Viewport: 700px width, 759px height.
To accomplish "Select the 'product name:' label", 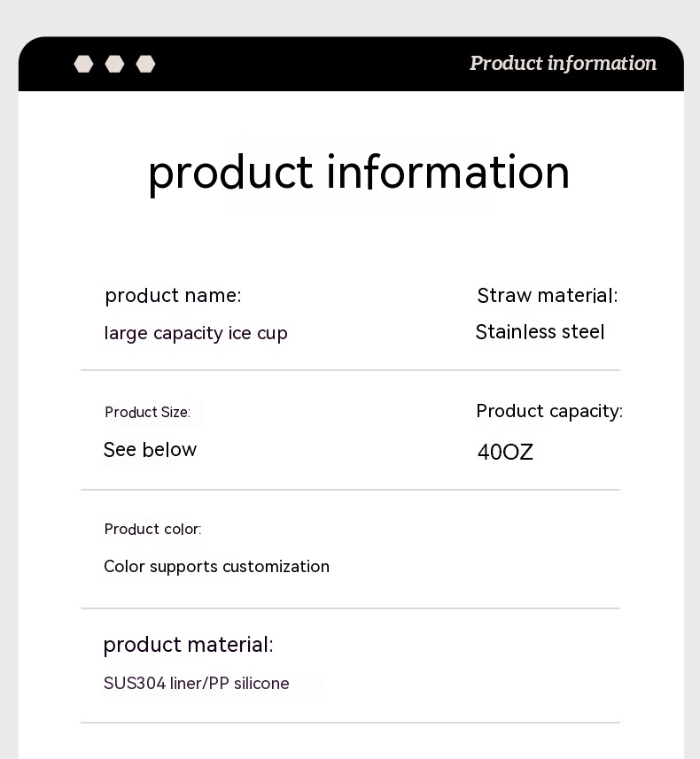I will [x=173, y=295].
